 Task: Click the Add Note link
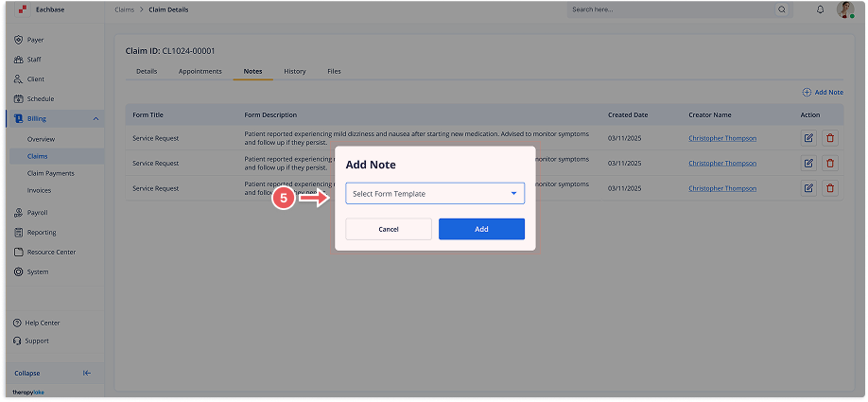(x=824, y=93)
